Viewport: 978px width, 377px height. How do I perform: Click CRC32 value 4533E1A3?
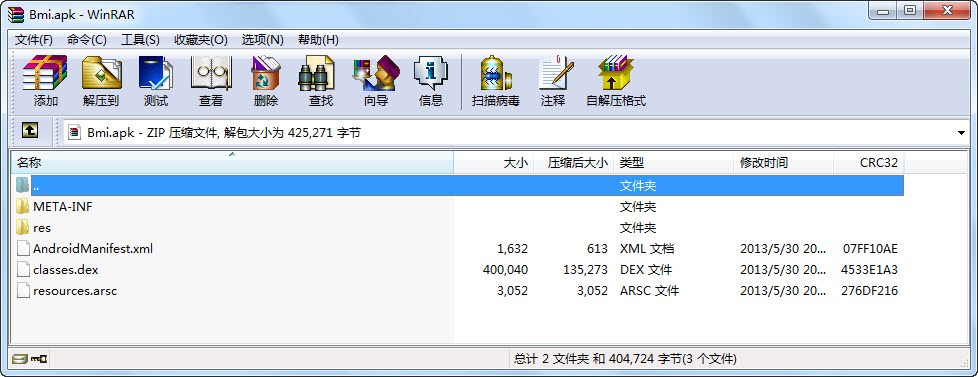point(869,270)
